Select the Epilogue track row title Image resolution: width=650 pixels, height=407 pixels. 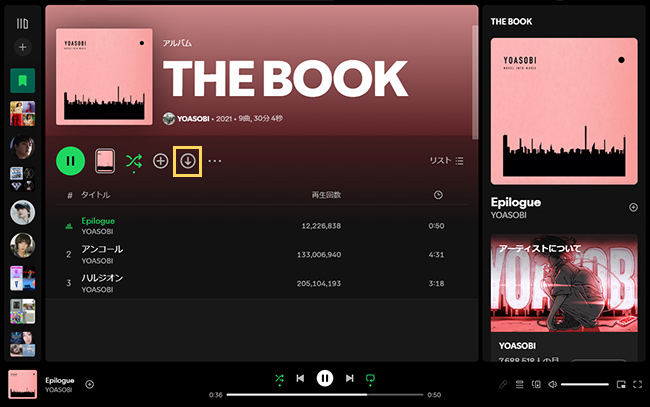click(x=98, y=221)
